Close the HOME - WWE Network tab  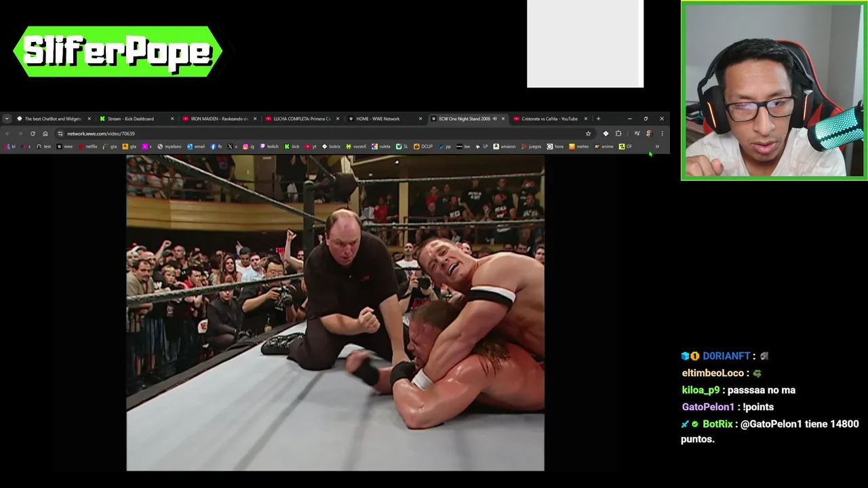click(x=420, y=119)
